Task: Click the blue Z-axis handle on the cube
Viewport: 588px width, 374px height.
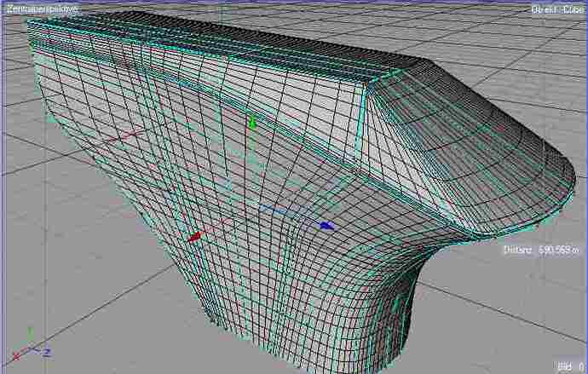Action: pos(327,225)
